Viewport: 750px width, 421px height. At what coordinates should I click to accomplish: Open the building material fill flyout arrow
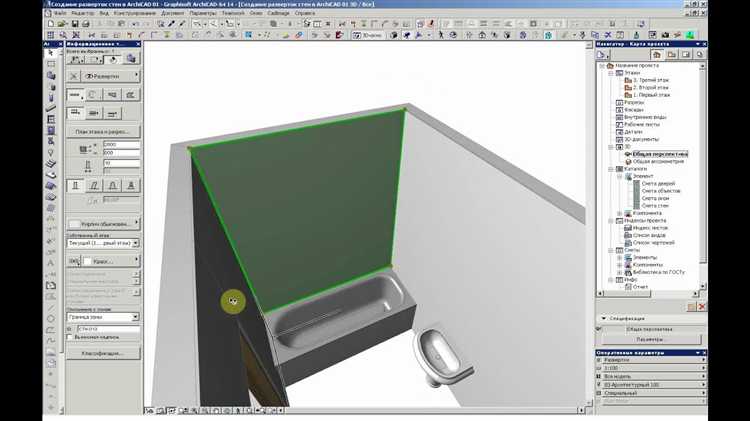(x=136, y=223)
